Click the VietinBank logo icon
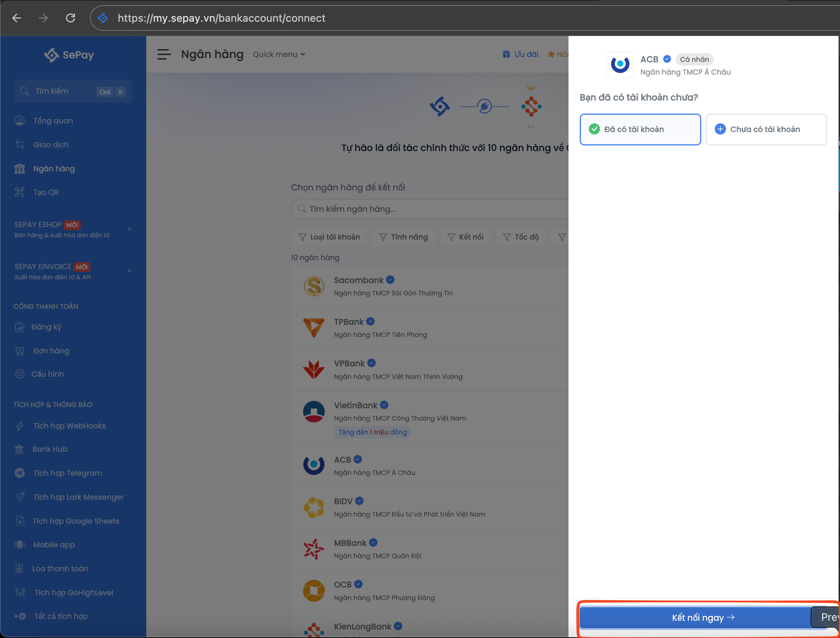 pyautogui.click(x=314, y=412)
